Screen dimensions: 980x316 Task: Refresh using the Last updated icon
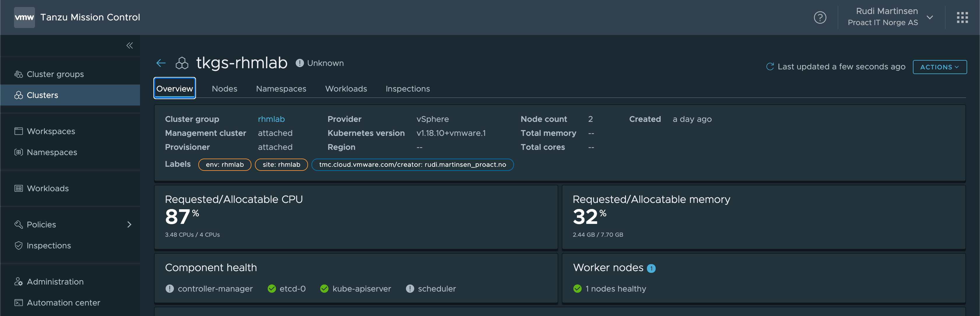tap(770, 66)
